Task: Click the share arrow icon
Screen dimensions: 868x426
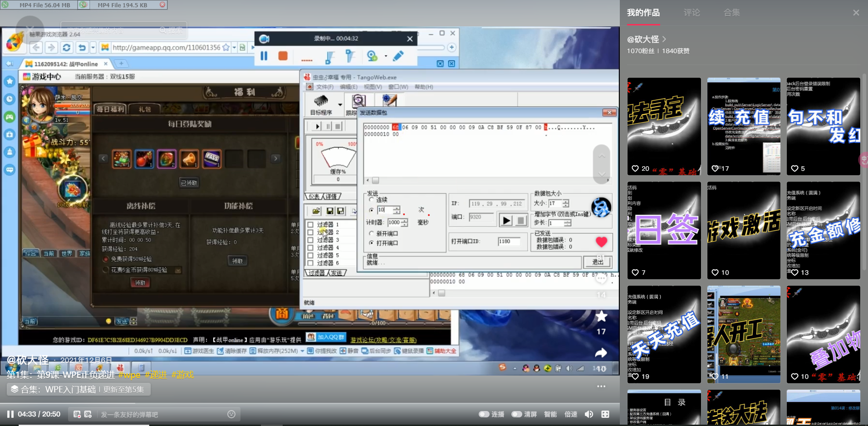Action: pos(601,353)
